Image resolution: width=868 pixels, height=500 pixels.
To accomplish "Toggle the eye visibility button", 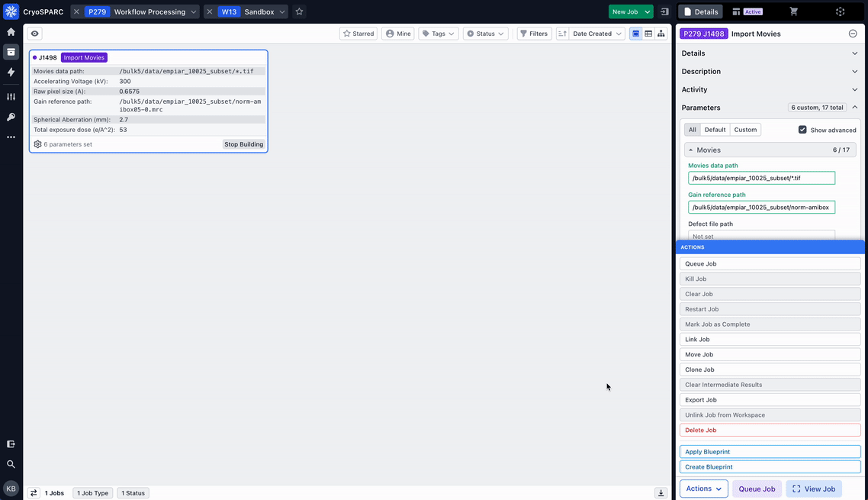I will 34,34.
